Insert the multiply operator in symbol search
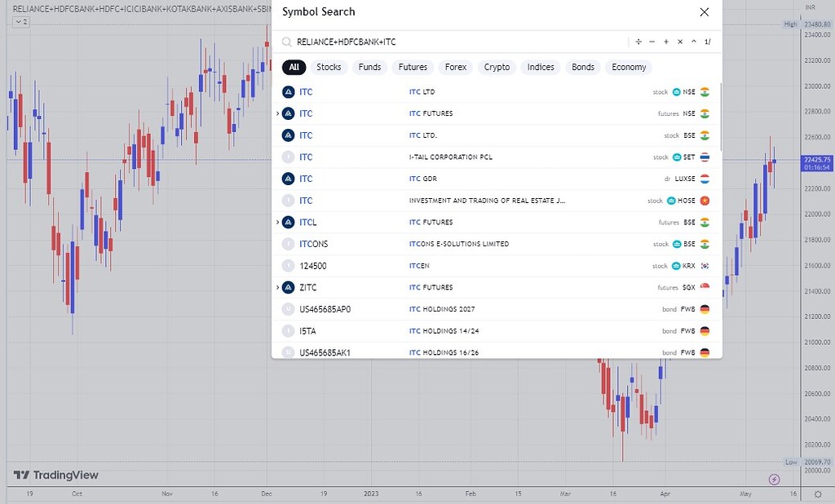Image resolution: width=835 pixels, height=504 pixels. click(680, 42)
